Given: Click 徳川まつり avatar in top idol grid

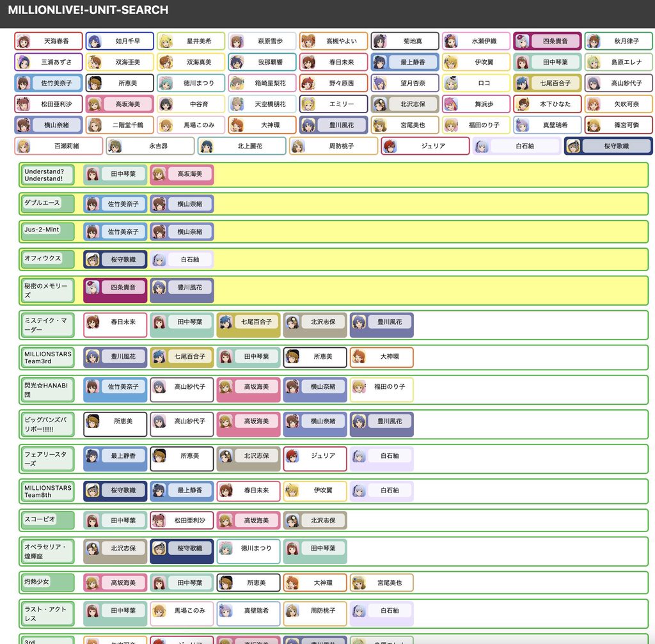Looking at the screenshot, I should pyautogui.click(x=166, y=83).
